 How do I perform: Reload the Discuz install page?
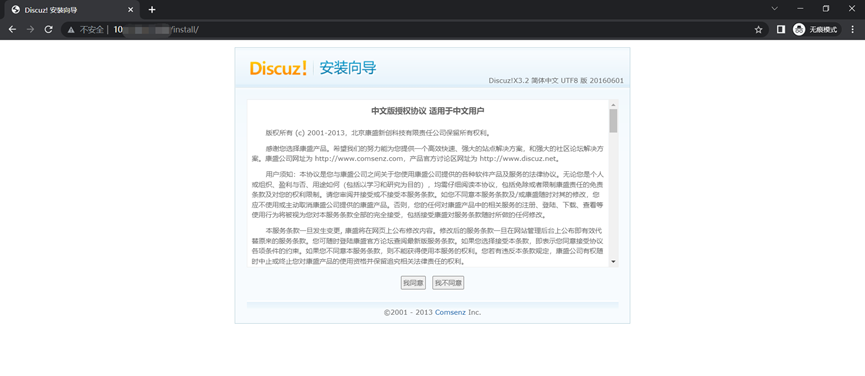click(x=49, y=29)
